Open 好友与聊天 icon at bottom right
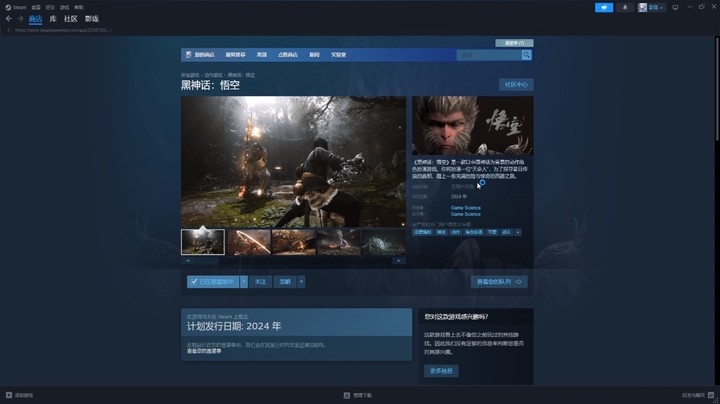720x404 pixels. (711, 395)
